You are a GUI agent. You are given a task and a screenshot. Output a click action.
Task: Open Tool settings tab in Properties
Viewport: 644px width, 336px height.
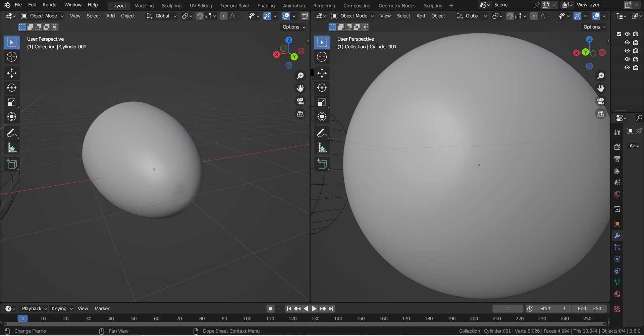tap(617, 133)
